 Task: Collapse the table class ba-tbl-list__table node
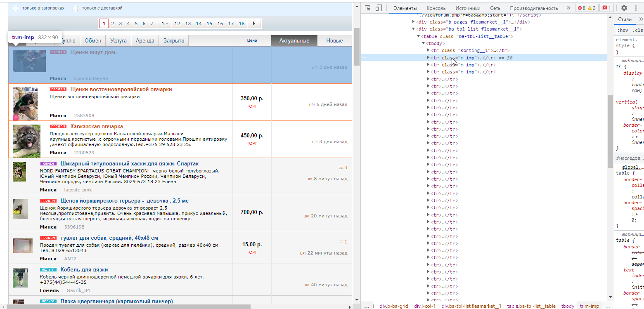point(419,36)
